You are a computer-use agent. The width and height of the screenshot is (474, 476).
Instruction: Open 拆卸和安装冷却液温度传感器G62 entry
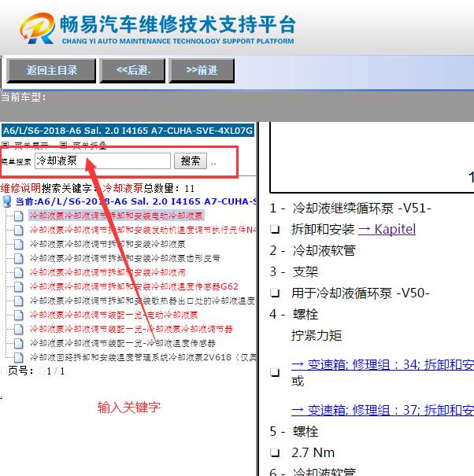point(134,286)
